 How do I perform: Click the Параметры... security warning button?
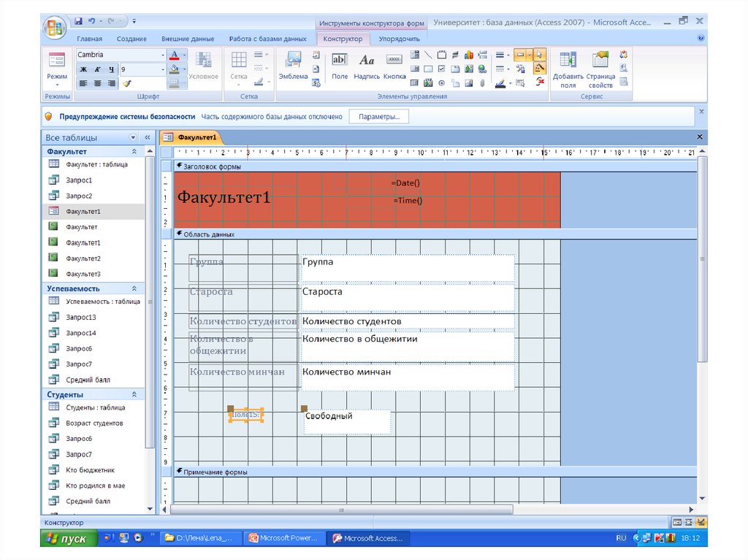pyautogui.click(x=378, y=117)
